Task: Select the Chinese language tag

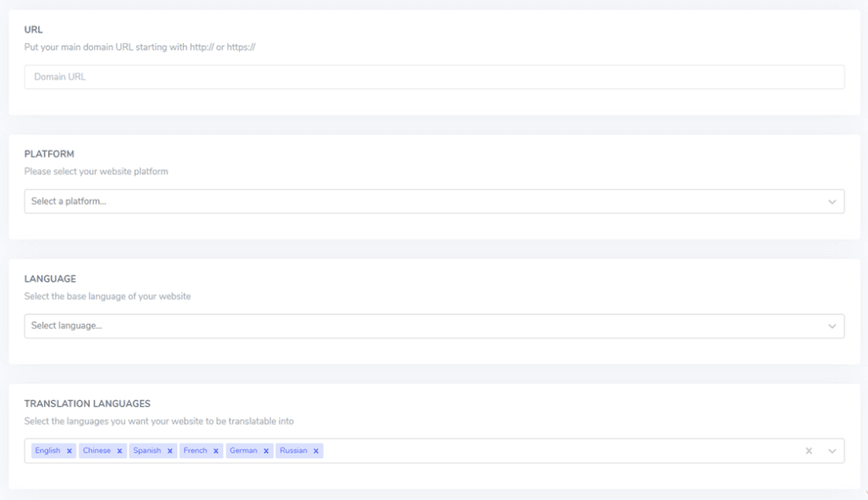Action: (99, 450)
